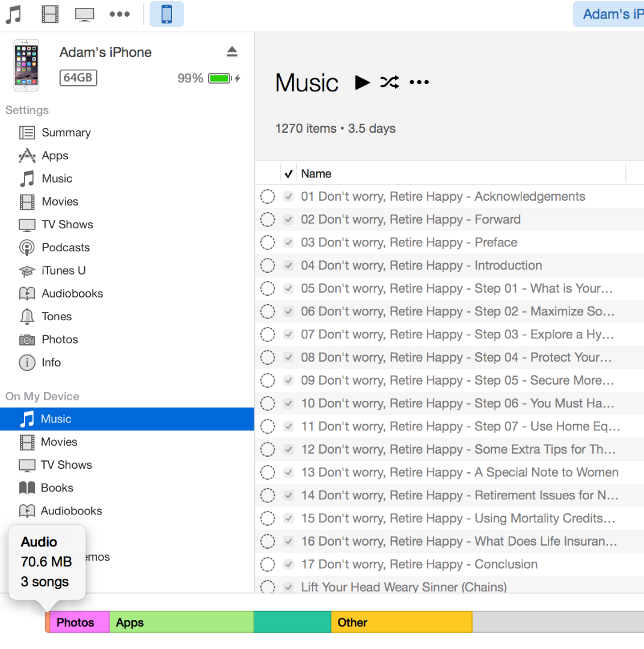Click status circle for 07 Step 03 track

268,335
